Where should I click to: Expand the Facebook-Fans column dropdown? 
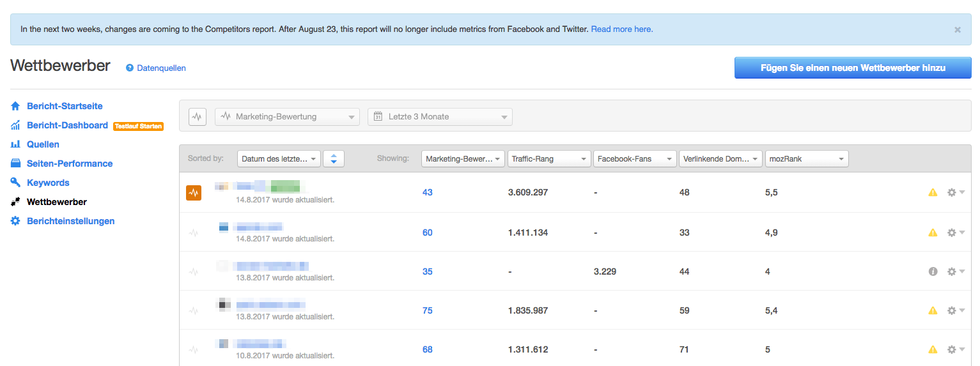[x=635, y=158]
